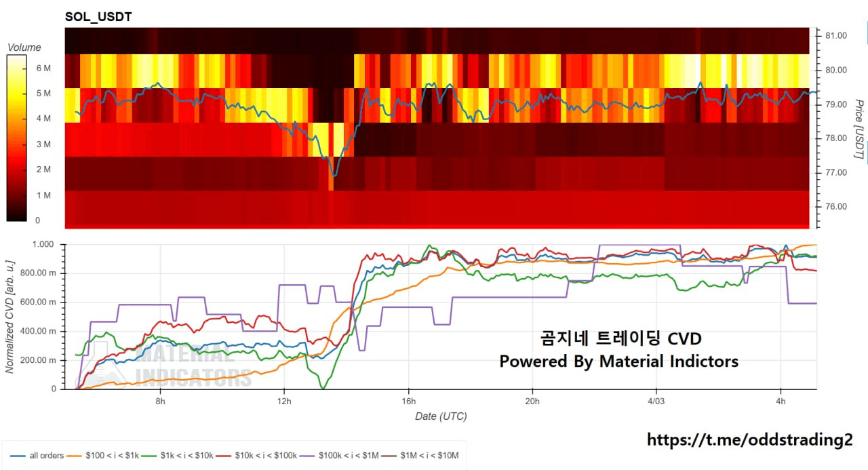Click the 'Normalized CVD' y-axis title
Image resolution: width=868 pixels, height=470 pixels.
coord(9,315)
